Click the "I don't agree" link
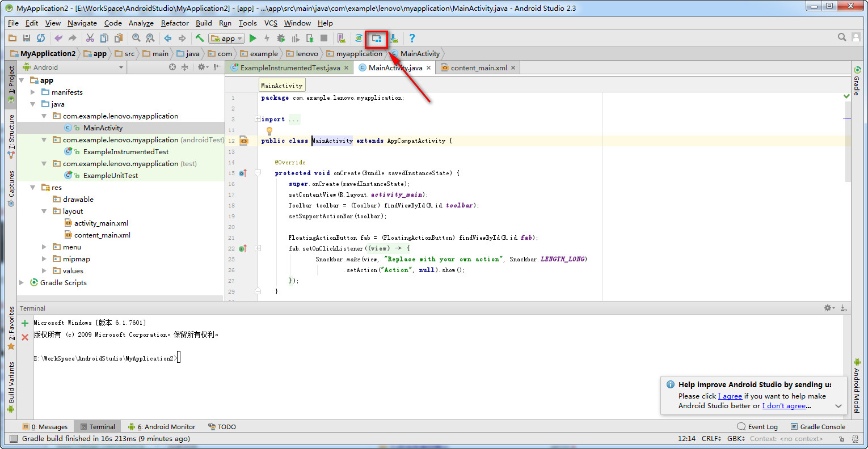Viewport: 868px width, 449px height. click(784, 406)
